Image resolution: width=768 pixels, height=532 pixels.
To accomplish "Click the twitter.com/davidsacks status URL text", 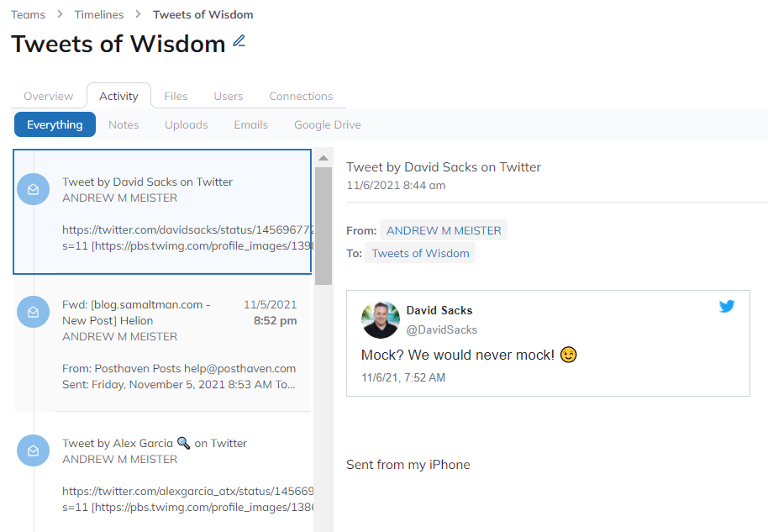I will click(x=188, y=229).
